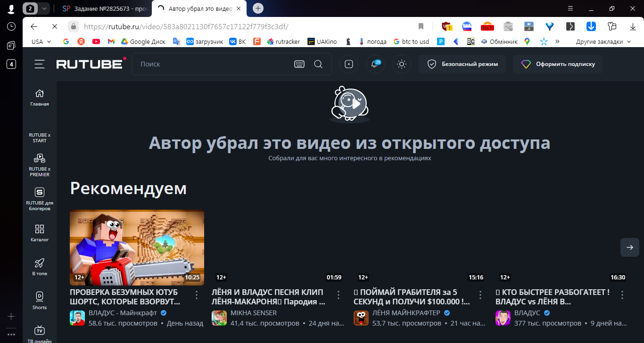Click ВЛАДУС - Майнкрафт channel avatar
644x343 pixels.
pyautogui.click(x=77, y=318)
